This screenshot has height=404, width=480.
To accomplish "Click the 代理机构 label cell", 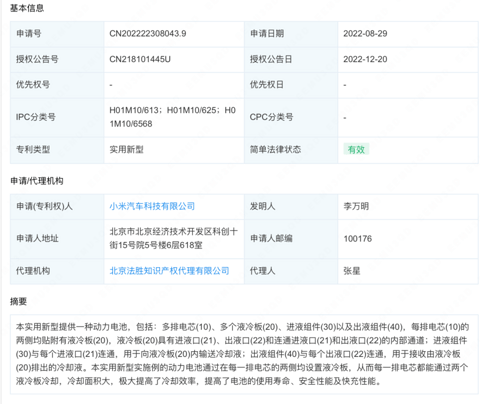I will pos(57,271).
